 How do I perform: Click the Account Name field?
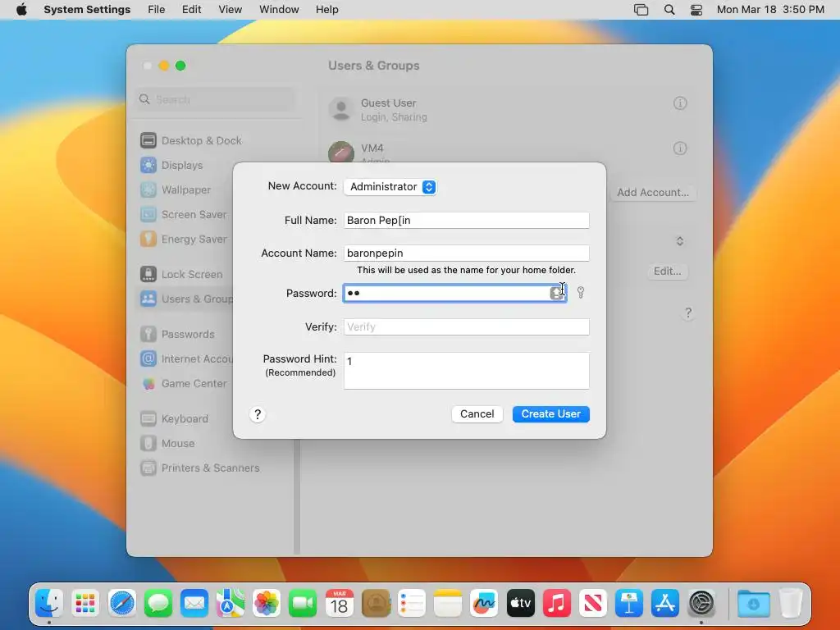tap(466, 253)
